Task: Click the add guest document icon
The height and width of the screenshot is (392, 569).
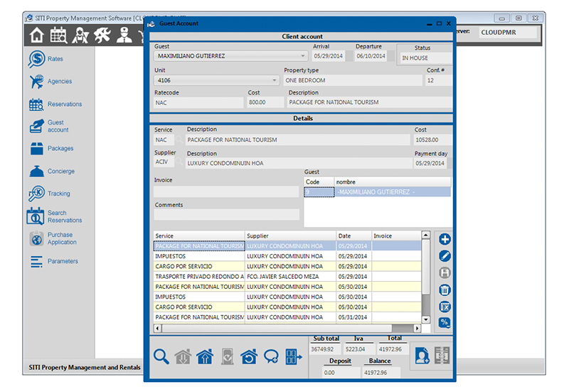Action: click(x=422, y=356)
